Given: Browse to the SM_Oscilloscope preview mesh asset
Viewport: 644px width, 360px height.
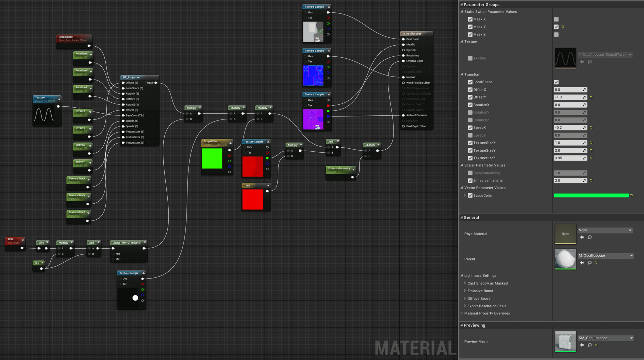Looking at the screenshot, I should click(590, 345).
